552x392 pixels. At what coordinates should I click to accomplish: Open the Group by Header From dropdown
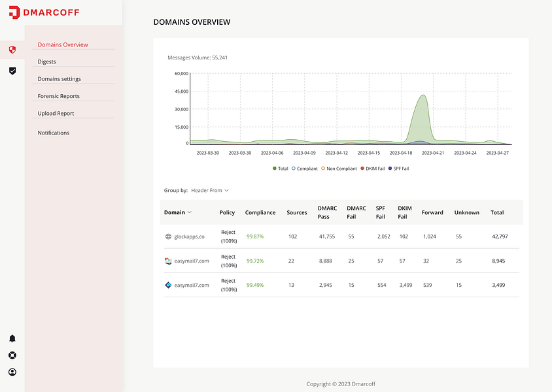(210, 191)
